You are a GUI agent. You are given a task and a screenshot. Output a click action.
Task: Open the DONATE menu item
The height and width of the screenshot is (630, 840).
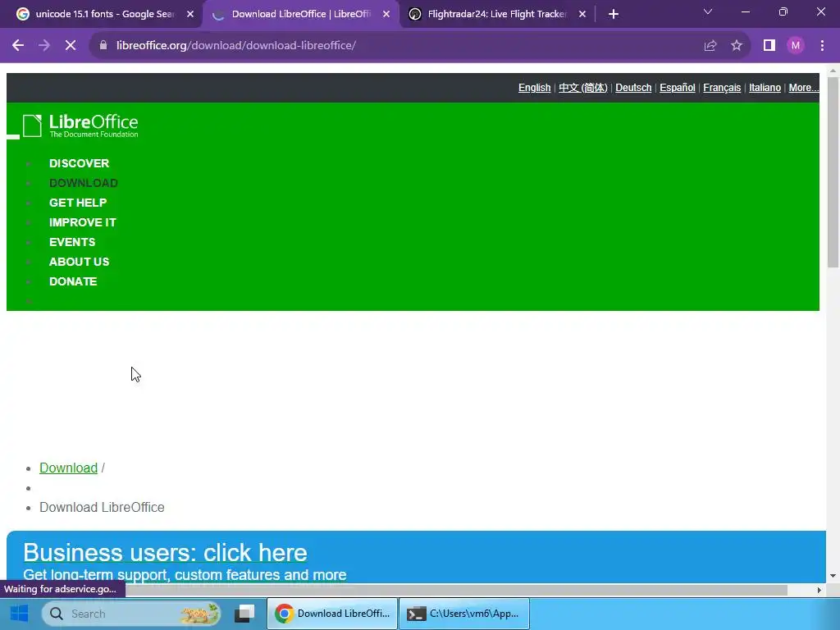(73, 282)
